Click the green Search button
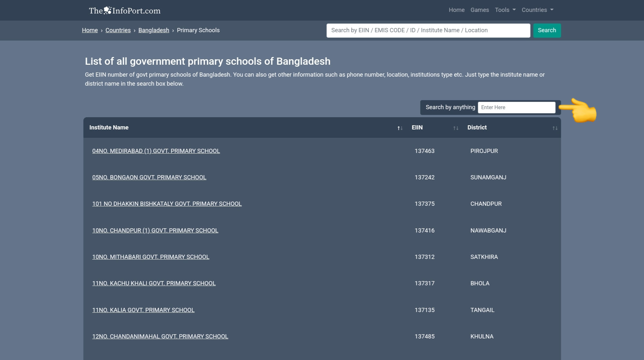 pos(547,30)
